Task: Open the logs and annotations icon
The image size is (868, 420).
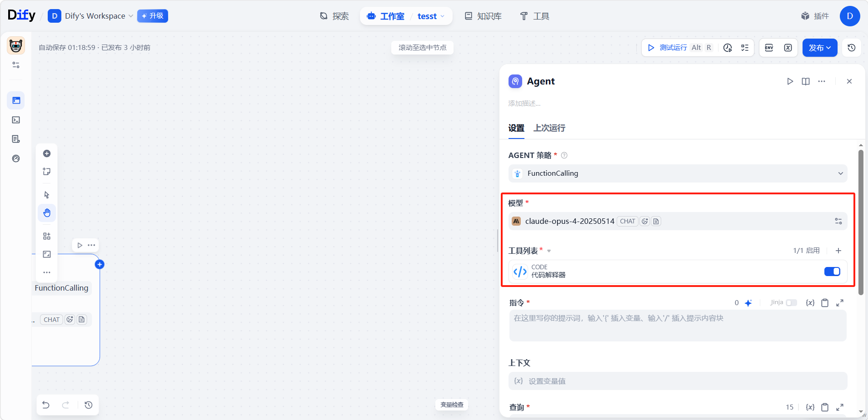Action: [16, 139]
